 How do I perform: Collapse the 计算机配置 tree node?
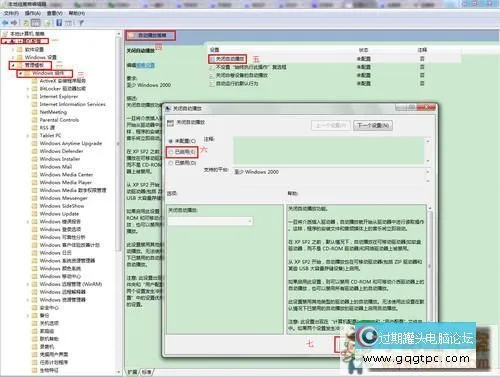point(5,41)
